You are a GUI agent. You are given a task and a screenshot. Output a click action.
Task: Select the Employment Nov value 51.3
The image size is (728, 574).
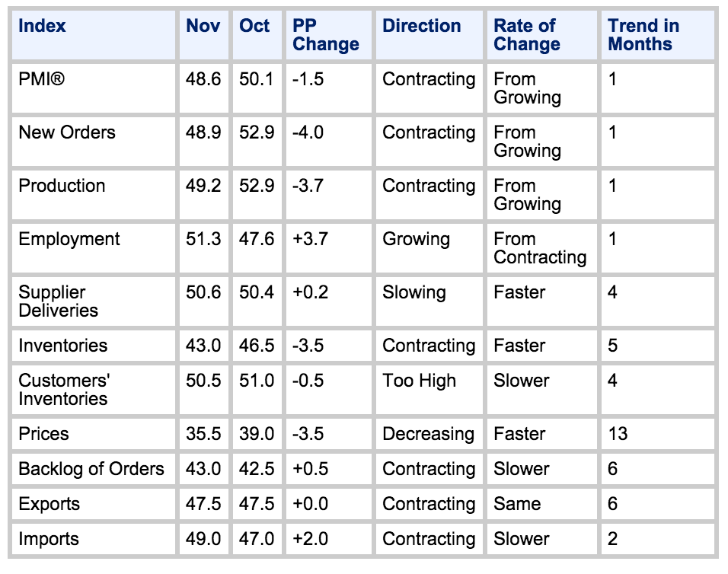(x=203, y=239)
